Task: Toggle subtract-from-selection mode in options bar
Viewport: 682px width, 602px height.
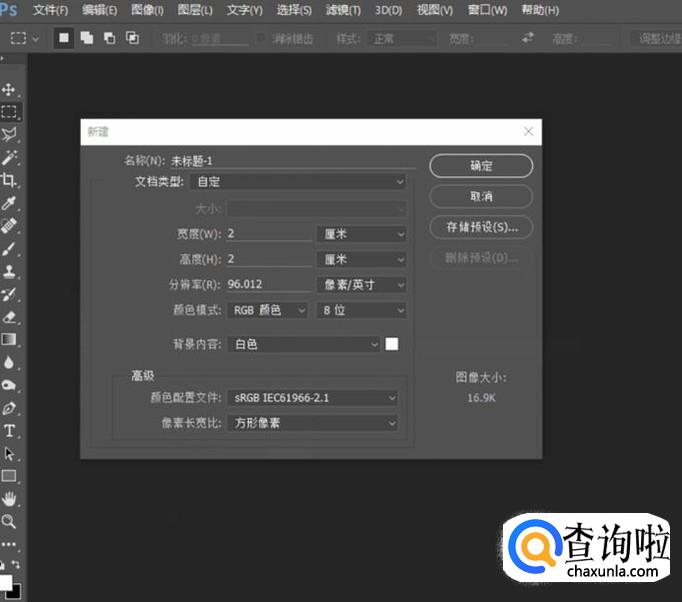Action: [110, 38]
